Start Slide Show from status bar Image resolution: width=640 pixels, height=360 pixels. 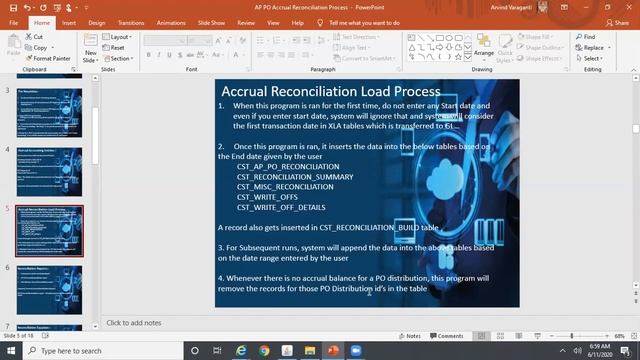(538, 336)
